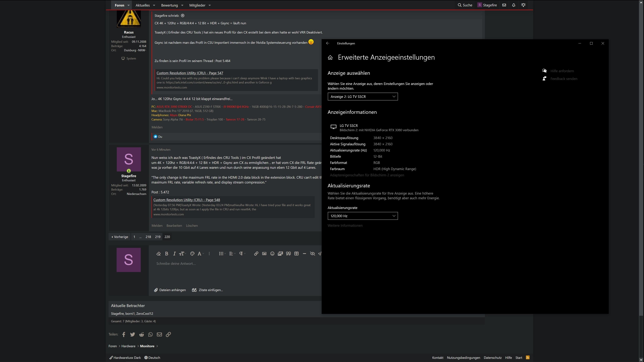Open the notifications bell icon
Viewport: 644px width, 362px height.
pos(513,5)
